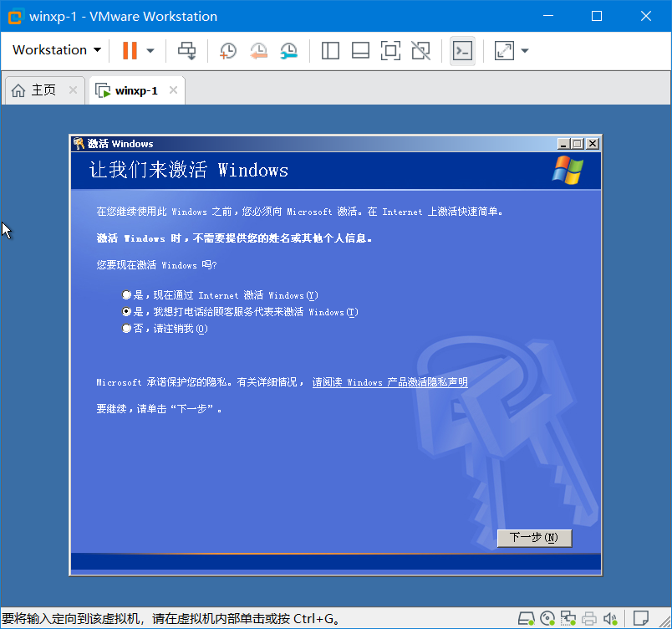The image size is (672, 629).
Task: Show or hide the library sidebar
Action: pyautogui.click(x=330, y=50)
